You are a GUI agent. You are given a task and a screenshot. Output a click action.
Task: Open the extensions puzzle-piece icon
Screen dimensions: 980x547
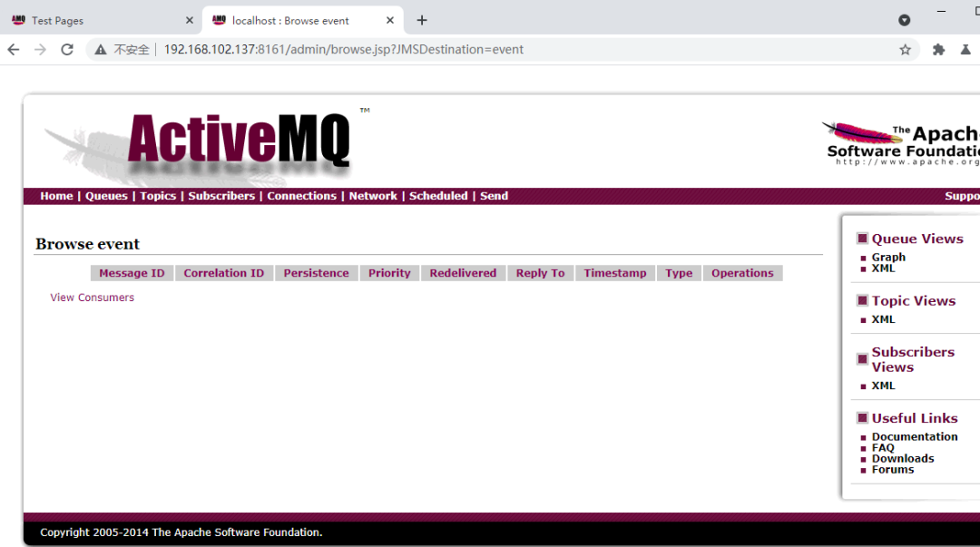click(939, 49)
